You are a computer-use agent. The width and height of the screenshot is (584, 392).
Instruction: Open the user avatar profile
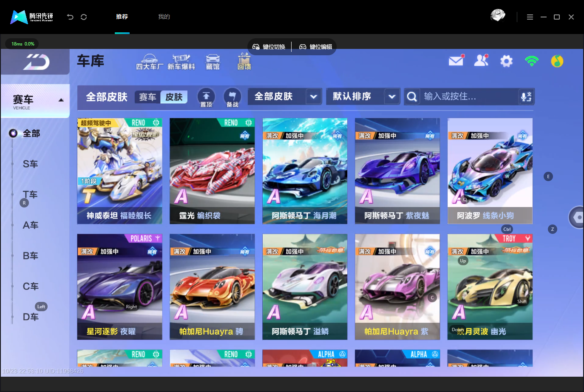[498, 16]
